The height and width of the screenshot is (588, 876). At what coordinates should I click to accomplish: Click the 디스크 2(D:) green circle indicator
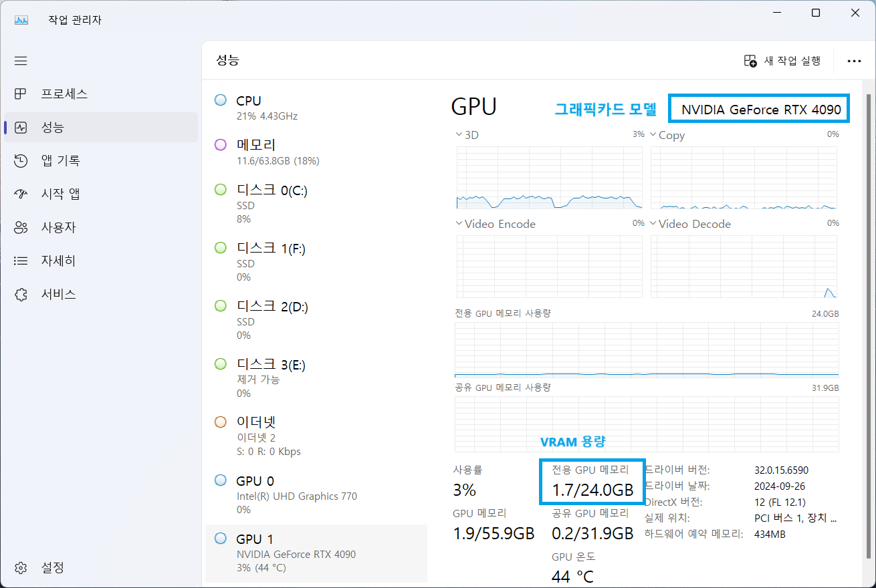(221, 306)
